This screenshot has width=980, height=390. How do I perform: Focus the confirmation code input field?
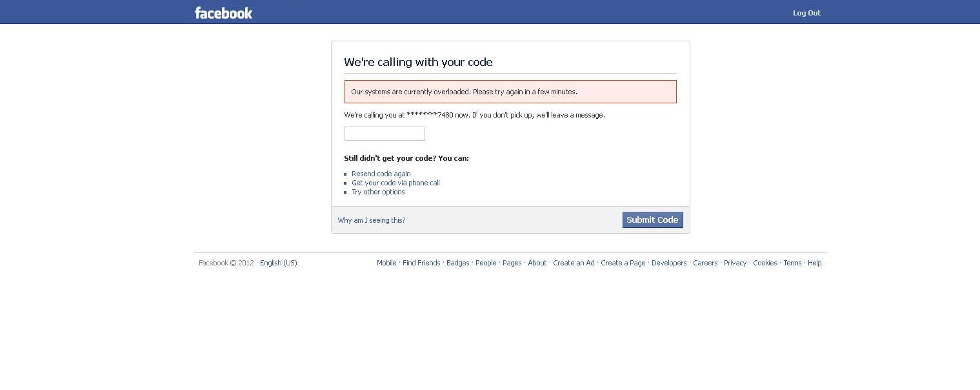(x=385, y=134)
